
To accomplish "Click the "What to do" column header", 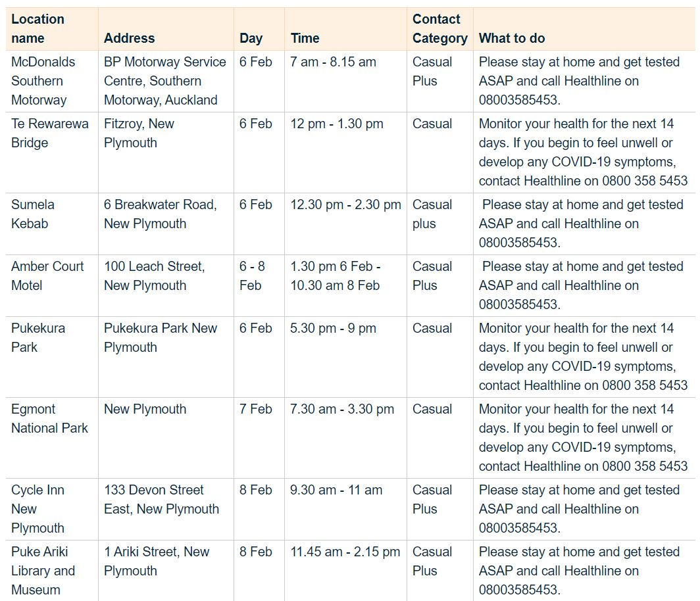I will click(512, 38).
